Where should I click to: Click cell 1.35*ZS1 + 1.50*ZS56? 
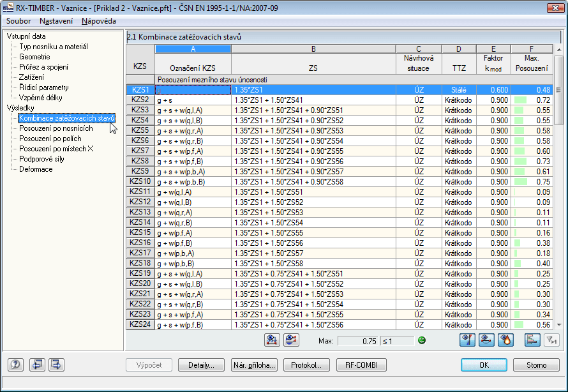pos(314,243)
